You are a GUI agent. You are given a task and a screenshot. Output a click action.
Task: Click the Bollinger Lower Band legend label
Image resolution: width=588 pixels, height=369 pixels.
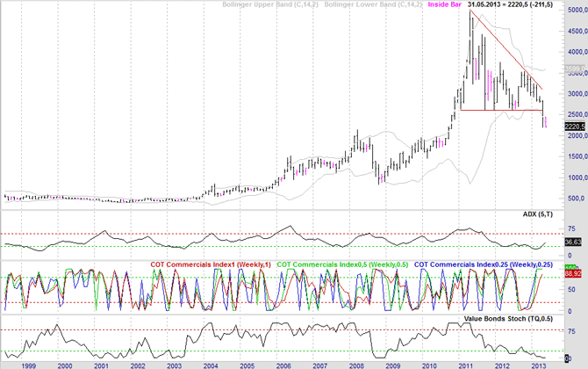point(372,6)
